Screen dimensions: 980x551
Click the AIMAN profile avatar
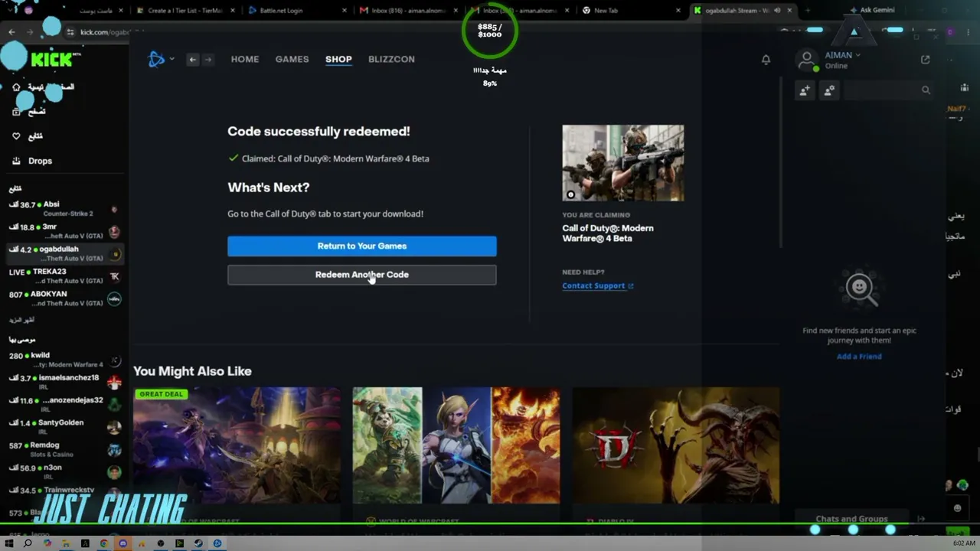click(x=807, y=60)
